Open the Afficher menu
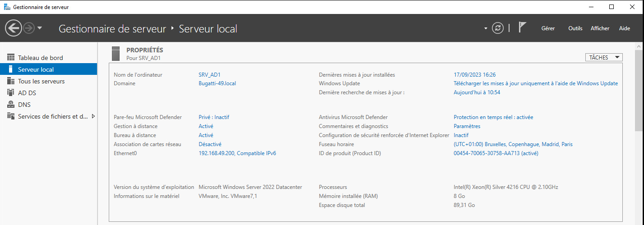Viewport: 644px width, 225px height. tap(600, 28)
